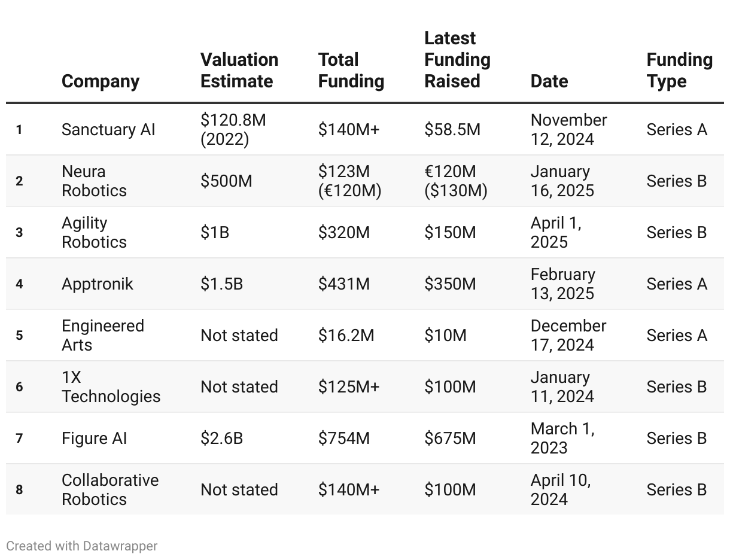The width and height of the screenshot is (730, 560).
Task: Click the Apptronik company cell
Action: tap(98, 284)
